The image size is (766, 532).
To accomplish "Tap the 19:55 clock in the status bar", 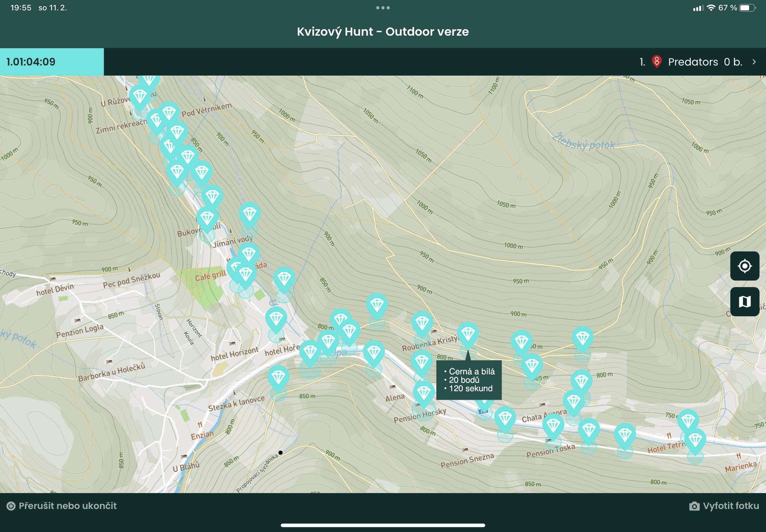I will (x=21, y=8).
